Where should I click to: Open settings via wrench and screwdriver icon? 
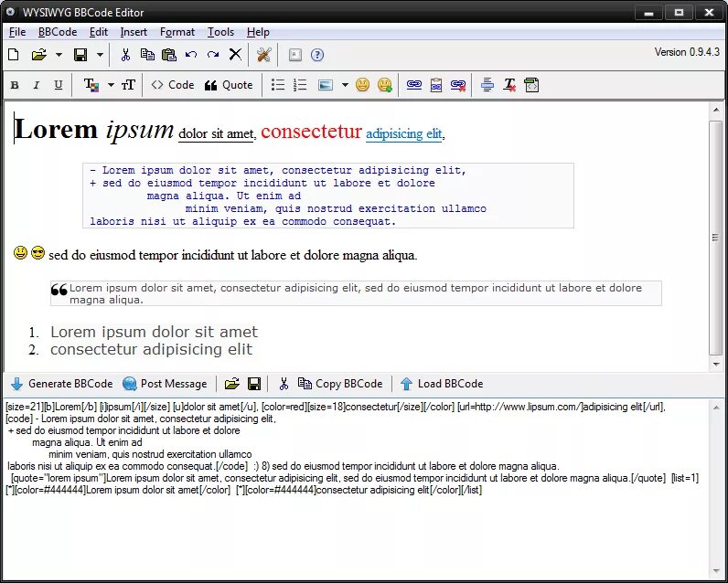pos(263,55)
